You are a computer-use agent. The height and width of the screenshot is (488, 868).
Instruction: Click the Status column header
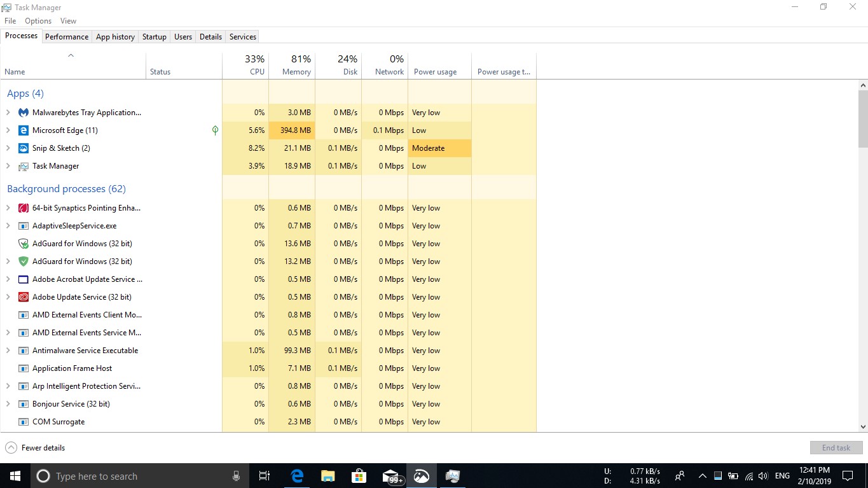184,65
